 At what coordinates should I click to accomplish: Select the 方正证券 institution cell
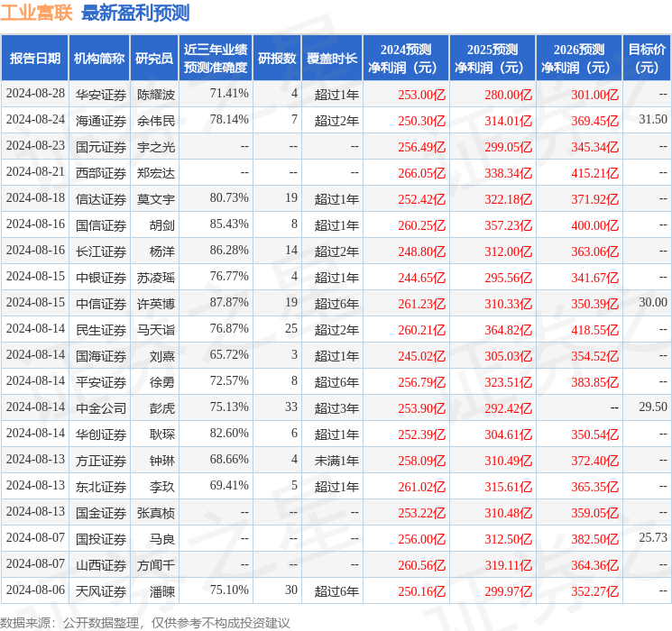(x=101, y=461)
